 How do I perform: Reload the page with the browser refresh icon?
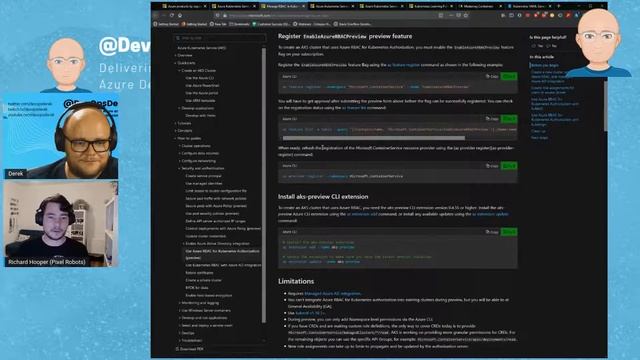point(172,15)
